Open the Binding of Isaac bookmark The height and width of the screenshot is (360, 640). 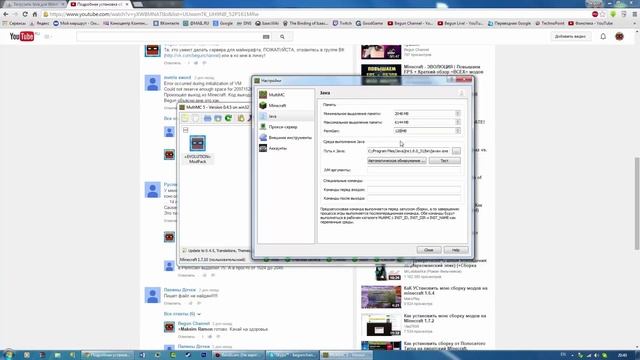point(305,23)
